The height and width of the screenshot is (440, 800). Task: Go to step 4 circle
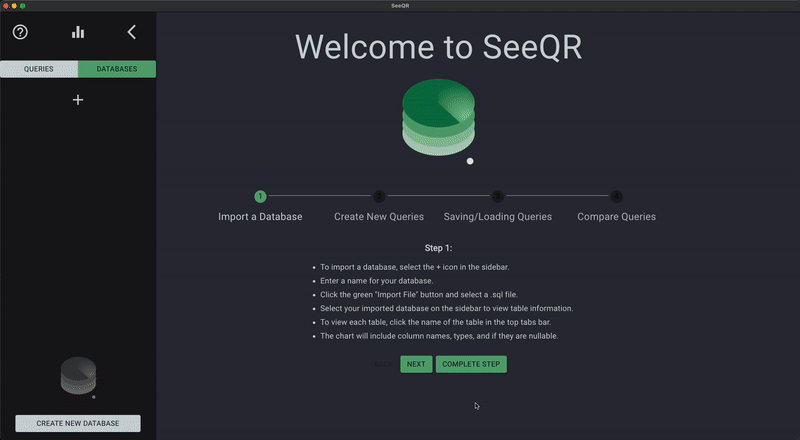[x=616, y=196]
